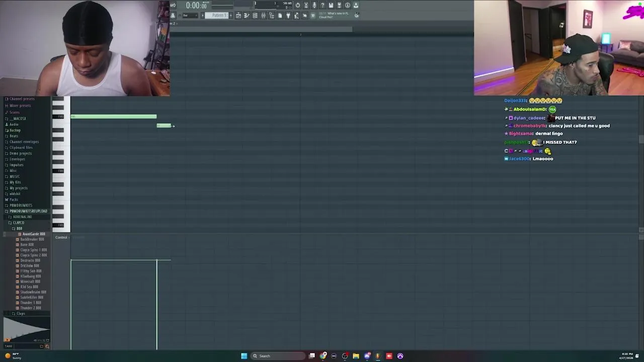Open the browser/tree view icon

[271, 16]
